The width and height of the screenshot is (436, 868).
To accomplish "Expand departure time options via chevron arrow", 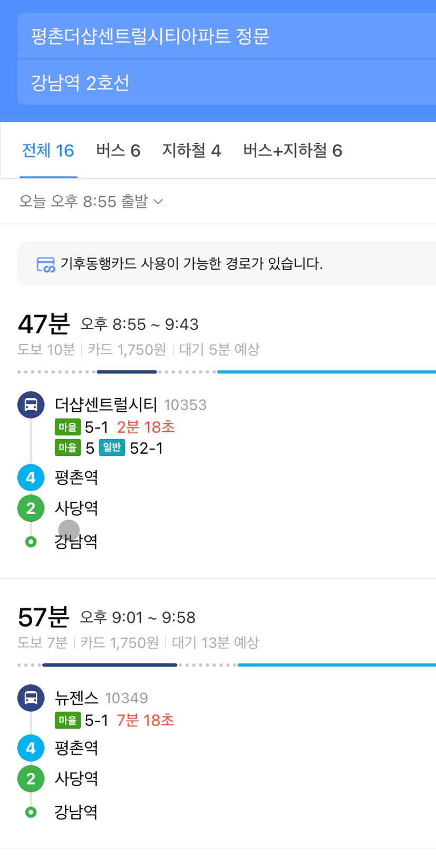I will pyautogui.click(x=158, y=202).
